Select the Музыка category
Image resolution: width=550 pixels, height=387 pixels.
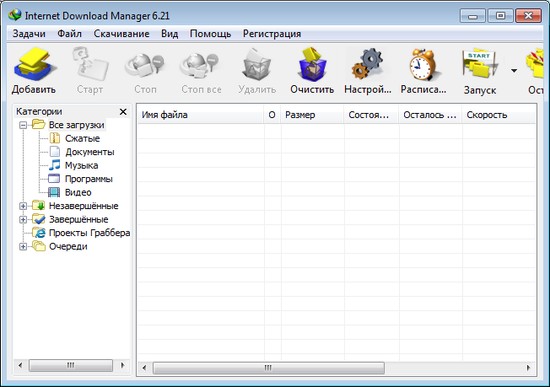[81, 165]
